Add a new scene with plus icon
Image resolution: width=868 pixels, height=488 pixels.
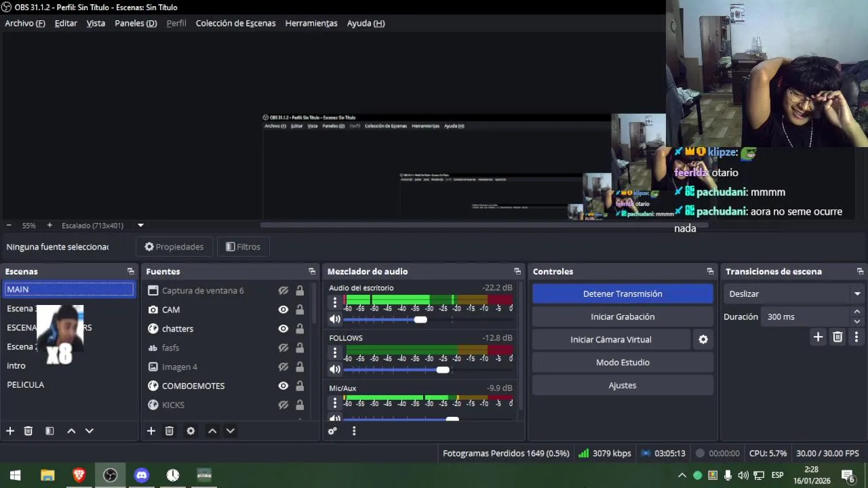tap(10, 430)
